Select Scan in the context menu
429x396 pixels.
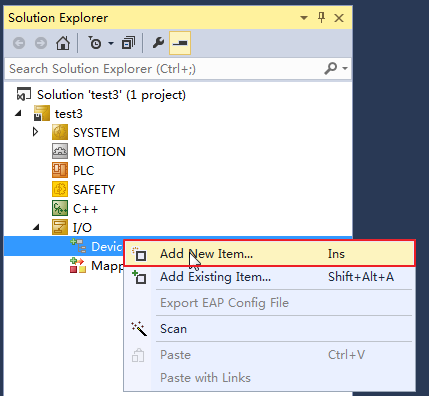tap(269, 329)
